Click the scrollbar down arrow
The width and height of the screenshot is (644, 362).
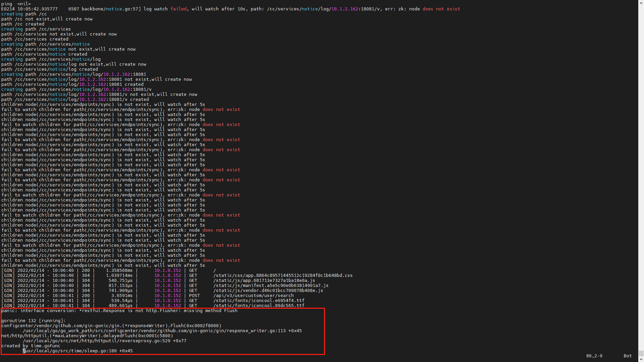pos(641,359)
